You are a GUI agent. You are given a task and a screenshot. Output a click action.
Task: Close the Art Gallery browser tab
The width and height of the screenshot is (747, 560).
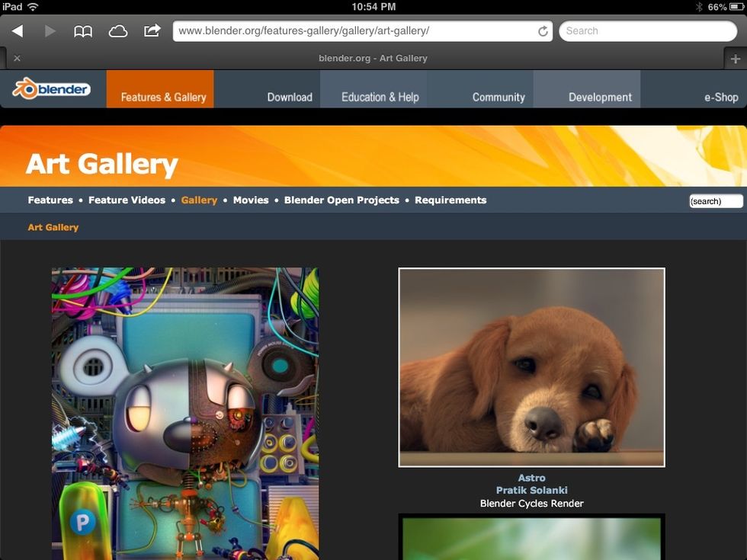17,59
